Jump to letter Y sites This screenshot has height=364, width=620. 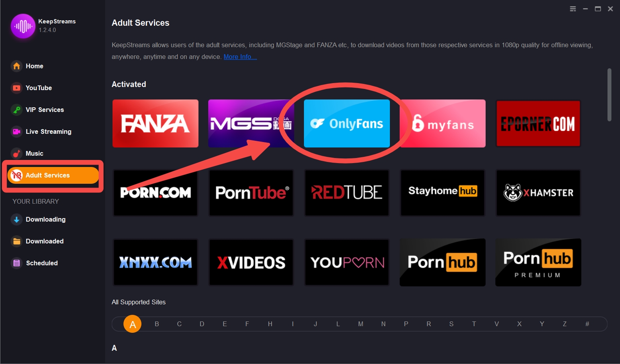click(542, 324)
